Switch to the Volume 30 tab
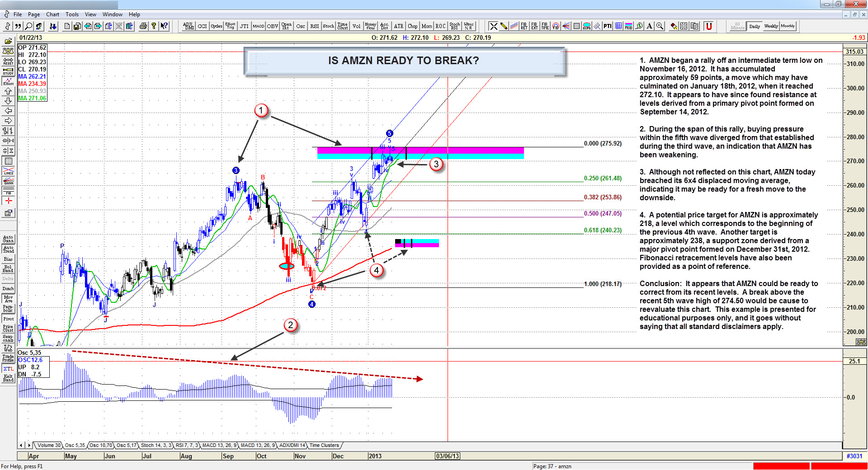This screenshot has width=868, height=470. (48, 446)
